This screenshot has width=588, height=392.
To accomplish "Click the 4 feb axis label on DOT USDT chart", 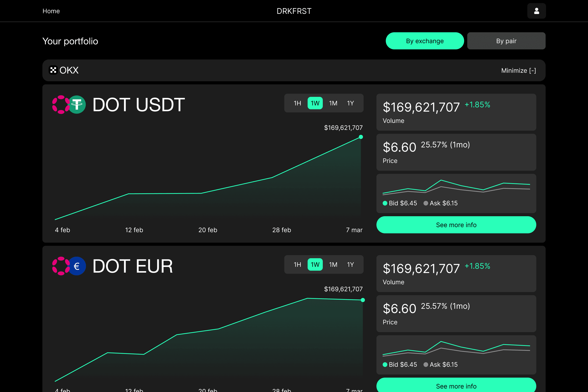I will 62,230.
